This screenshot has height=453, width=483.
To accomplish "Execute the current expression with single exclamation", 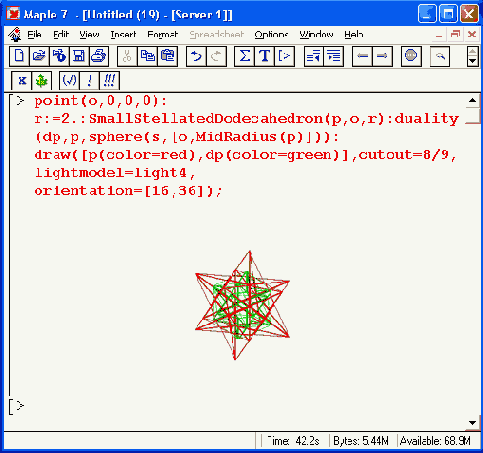I will pos(89,81).
